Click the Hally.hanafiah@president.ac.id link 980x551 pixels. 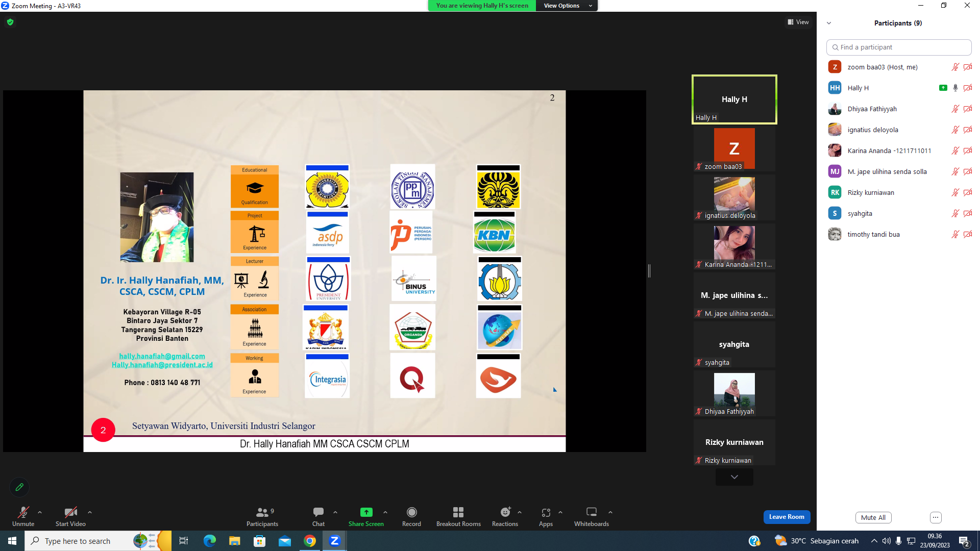[162, 365]
